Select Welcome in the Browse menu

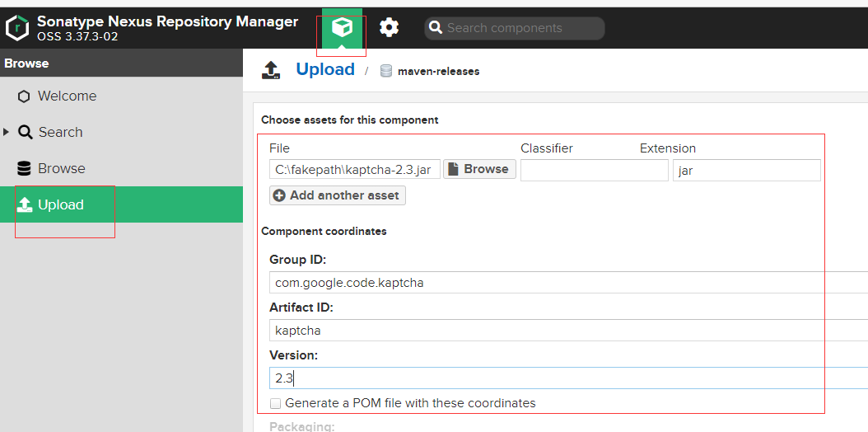pyautogui.click(x=67, y=96)
